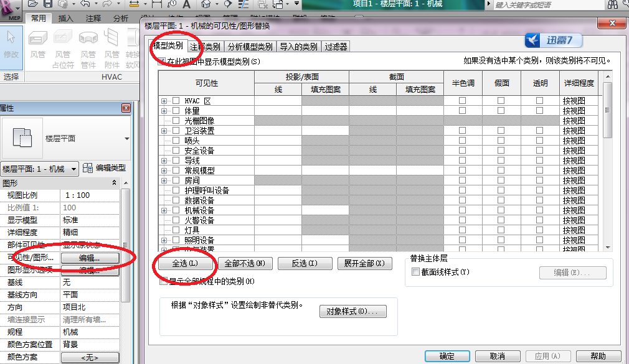This screenshot has width=629, height=364.
Task: Check visibility box for HVAC 区
Action: [x=176, y=101]
